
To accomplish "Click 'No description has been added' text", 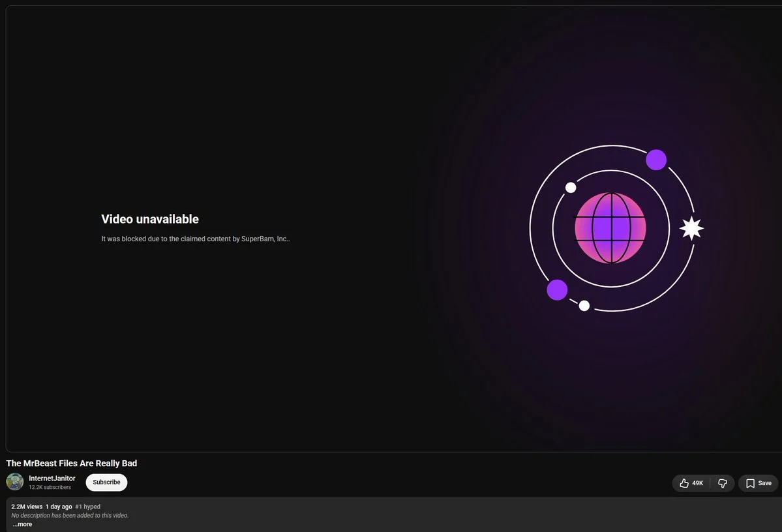I will click(x=70, y=516).
